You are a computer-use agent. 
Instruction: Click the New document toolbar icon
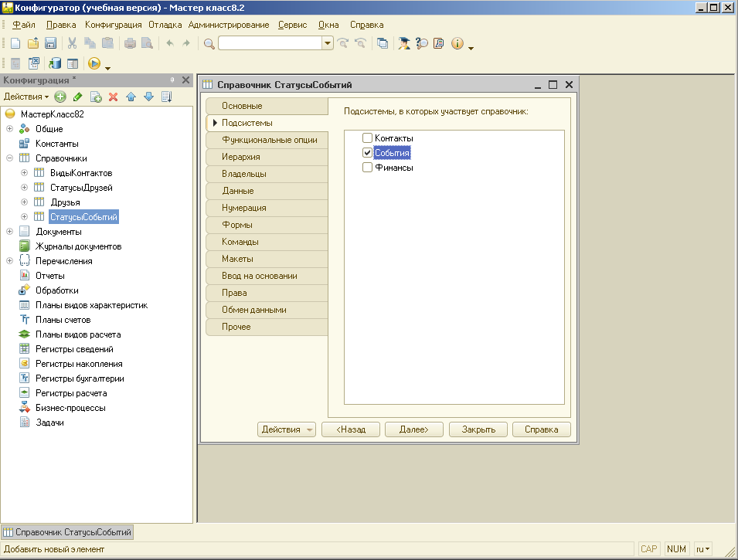pos(15,43)
